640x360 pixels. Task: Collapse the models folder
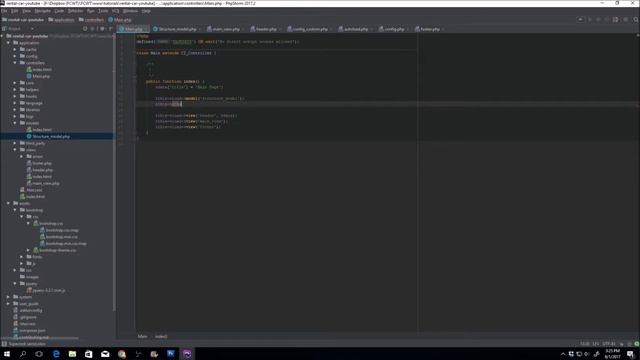pos(15,123)
